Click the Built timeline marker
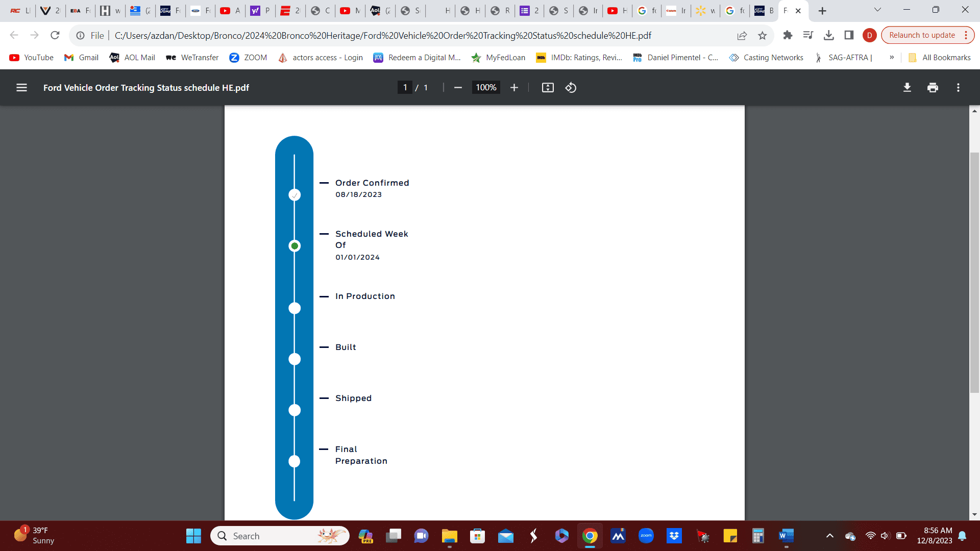 point(295,359)
